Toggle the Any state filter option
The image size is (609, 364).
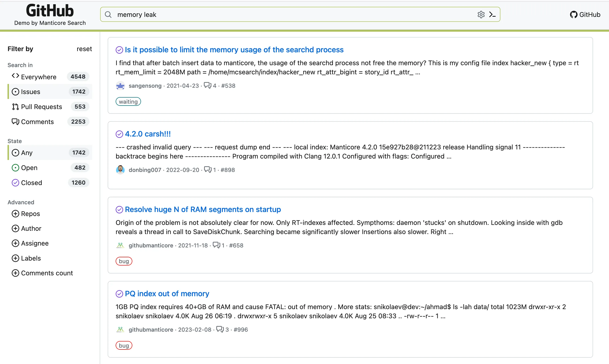(x=26, y=152)
